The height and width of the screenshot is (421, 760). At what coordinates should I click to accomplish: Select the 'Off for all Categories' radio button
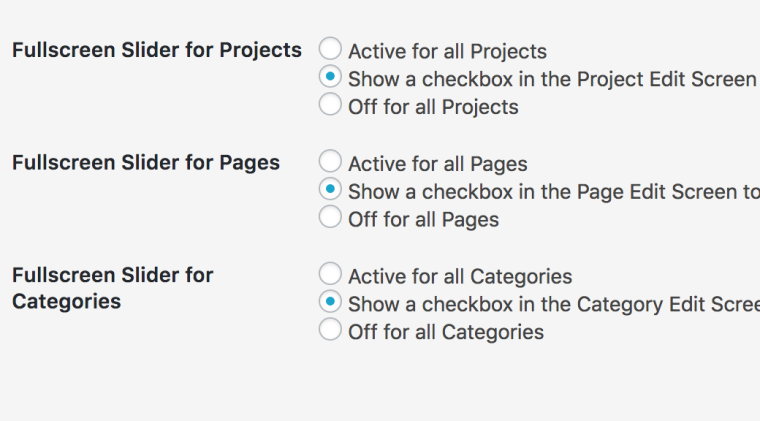[x=330, y=331]
